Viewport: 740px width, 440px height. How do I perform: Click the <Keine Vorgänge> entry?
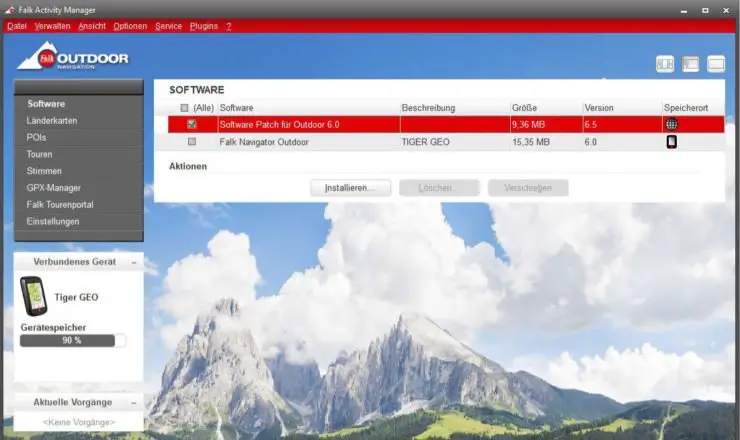point(79,422)
